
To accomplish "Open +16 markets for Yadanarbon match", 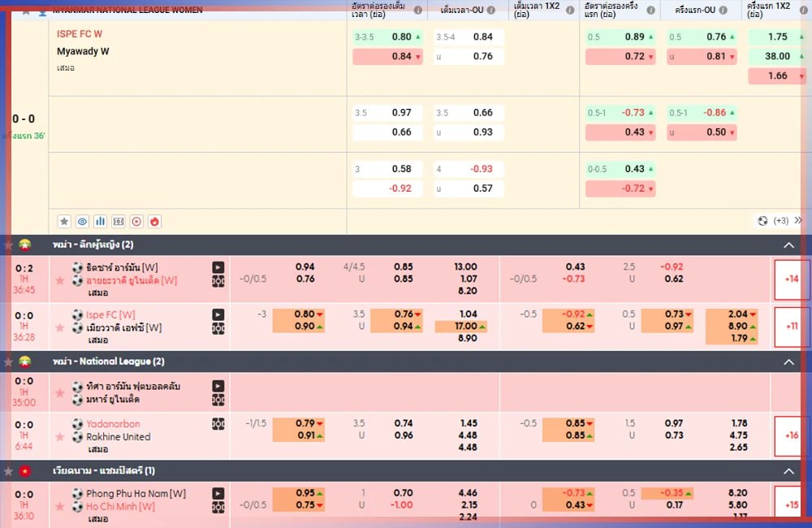I will tap(791, 435).
